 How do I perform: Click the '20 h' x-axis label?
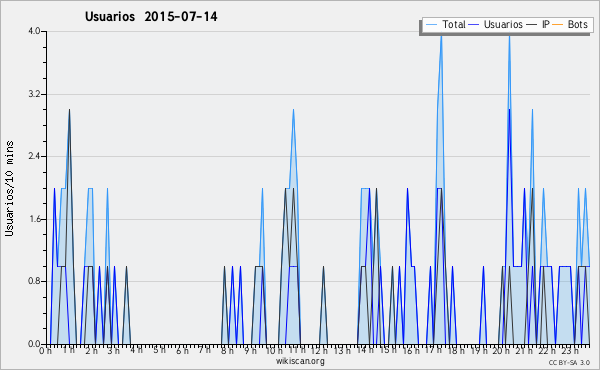point(501,351)
